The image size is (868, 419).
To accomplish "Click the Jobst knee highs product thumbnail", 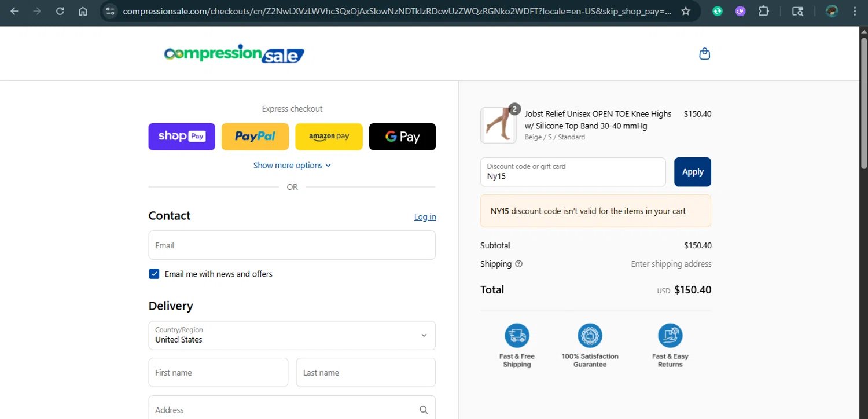I will click(498, 125).
